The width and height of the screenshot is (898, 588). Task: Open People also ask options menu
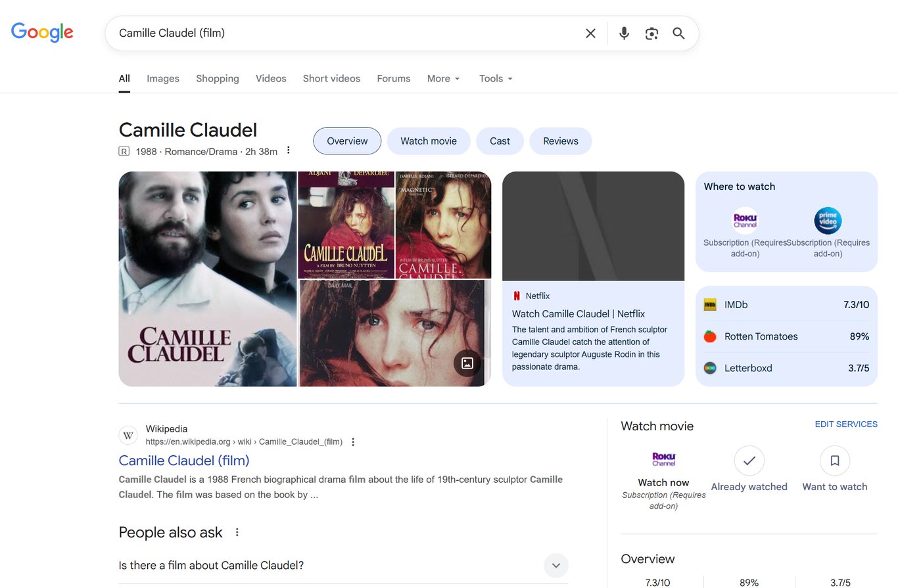pos(237,532)
